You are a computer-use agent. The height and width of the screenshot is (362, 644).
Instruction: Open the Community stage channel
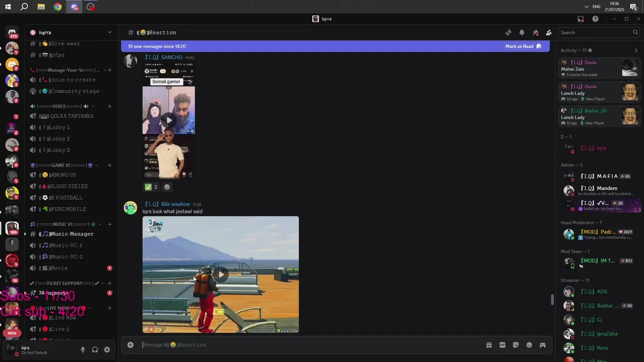tap(71, 92)
